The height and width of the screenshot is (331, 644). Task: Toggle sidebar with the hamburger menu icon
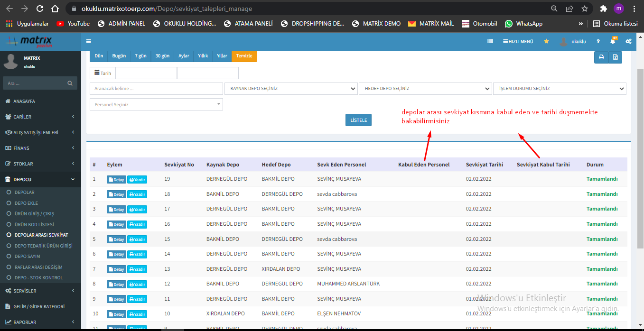(89, 41)
